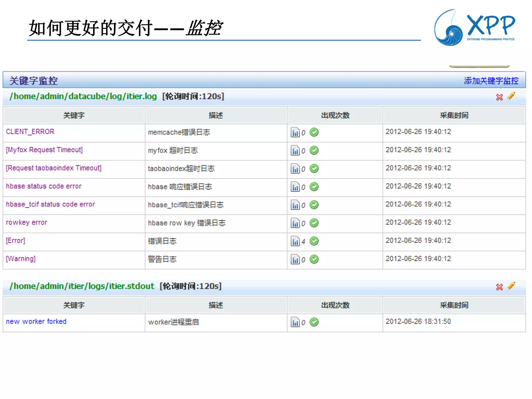
Task: Click green check status in [Warning] row
Action: click(x=314, y=259)
